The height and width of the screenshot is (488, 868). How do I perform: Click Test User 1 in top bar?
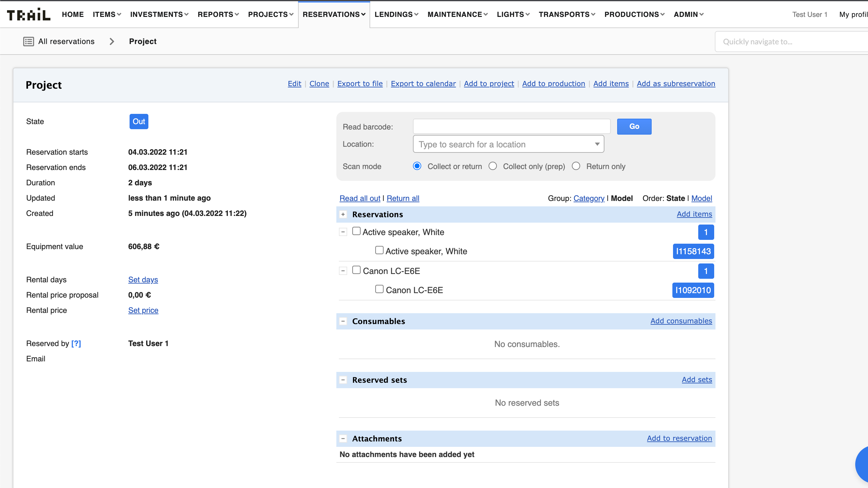click(809, 14)
